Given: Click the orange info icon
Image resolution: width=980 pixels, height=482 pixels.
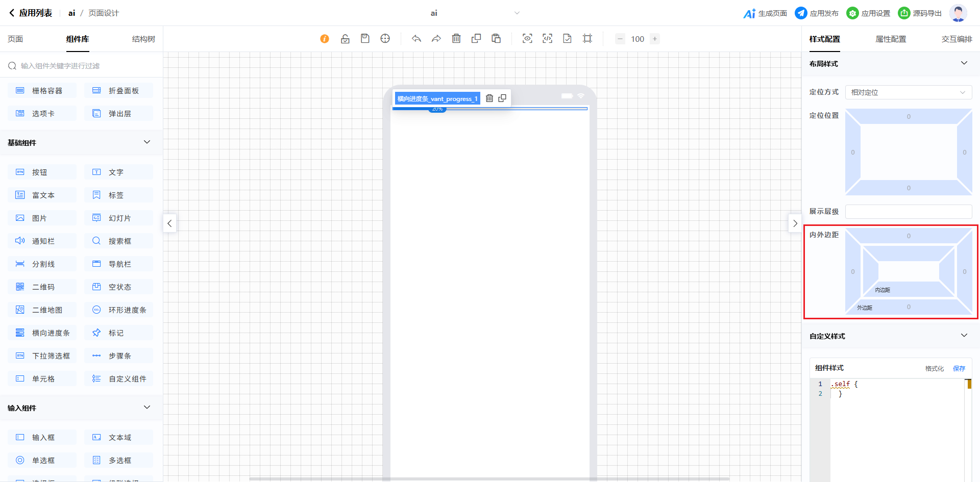Looking at the screenshot, I should click(x=325, y=39).
